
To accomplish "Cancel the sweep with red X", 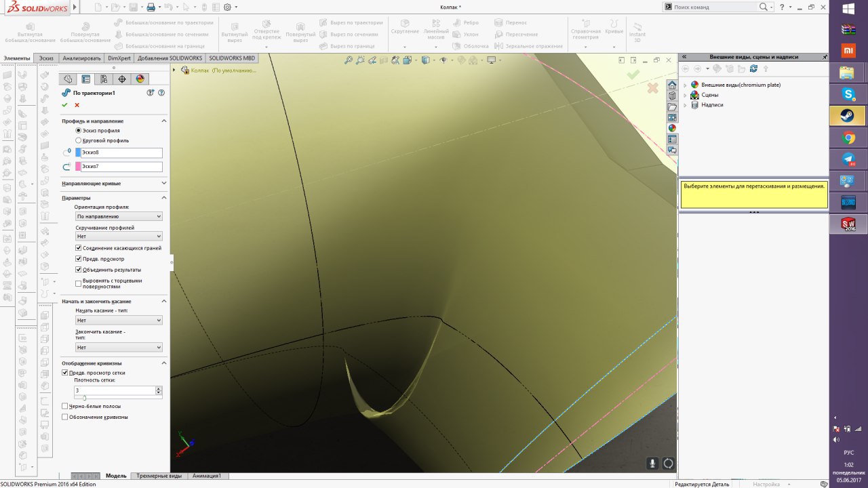I will tap(77, 105).
